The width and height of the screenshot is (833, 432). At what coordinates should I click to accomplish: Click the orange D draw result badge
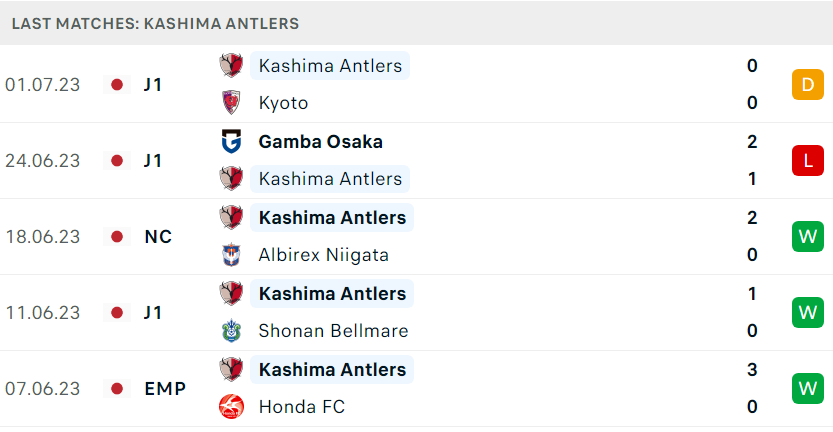click(808, 84)
